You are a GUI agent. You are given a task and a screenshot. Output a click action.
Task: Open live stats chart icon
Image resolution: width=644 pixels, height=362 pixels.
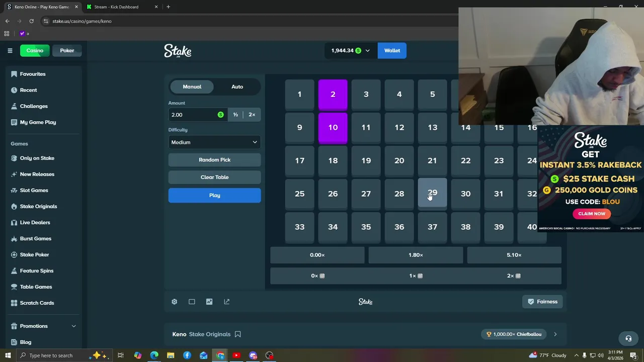(209, 302)
